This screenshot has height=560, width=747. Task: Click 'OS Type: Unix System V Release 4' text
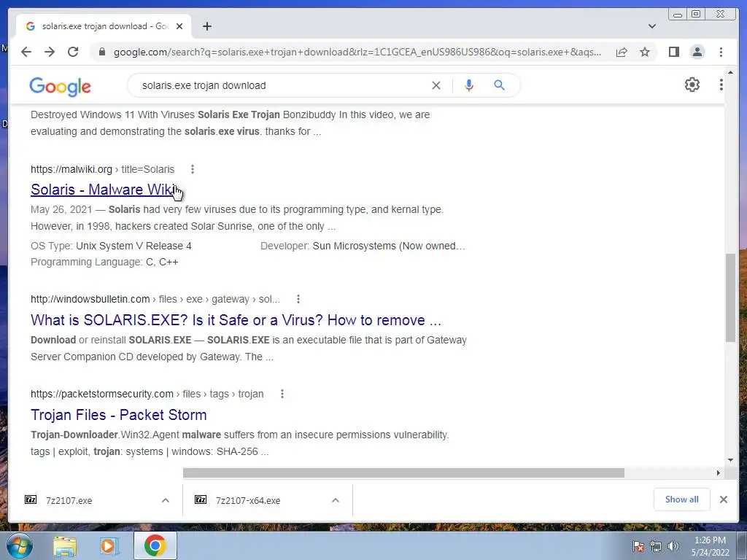111,246
